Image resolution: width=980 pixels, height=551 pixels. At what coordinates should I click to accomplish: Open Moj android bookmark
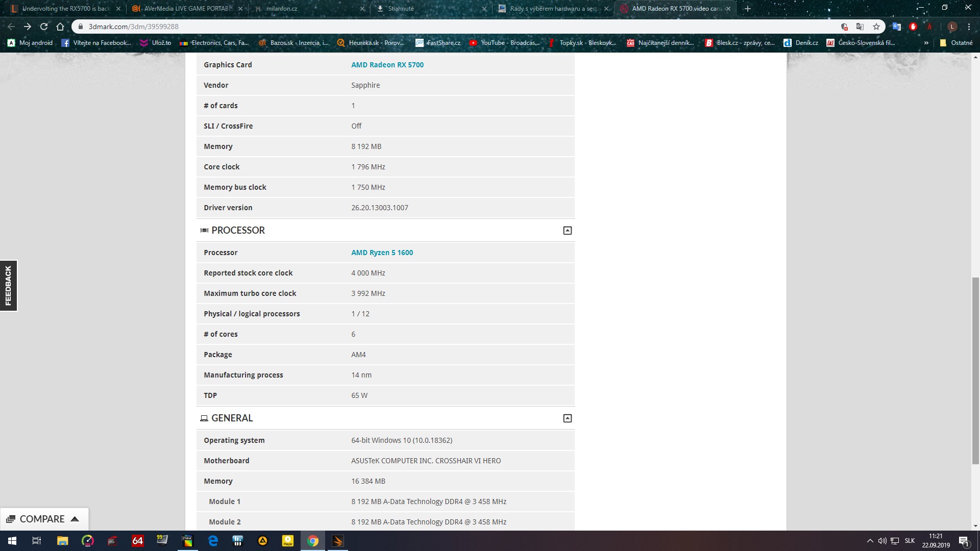tap(31, 43)
